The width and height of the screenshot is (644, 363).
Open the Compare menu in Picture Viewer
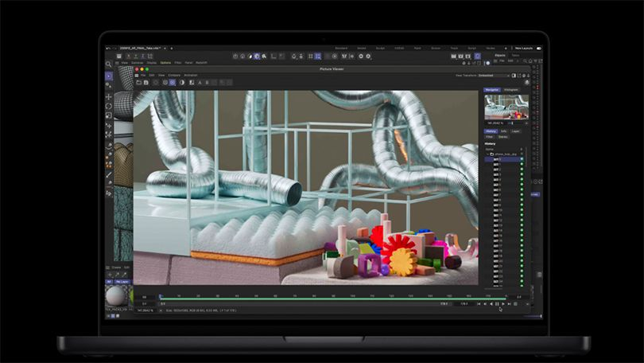(174, 75)
